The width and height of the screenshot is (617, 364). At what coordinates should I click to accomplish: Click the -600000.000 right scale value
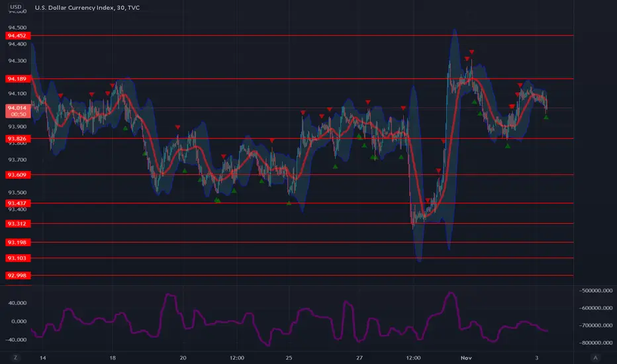596,308
